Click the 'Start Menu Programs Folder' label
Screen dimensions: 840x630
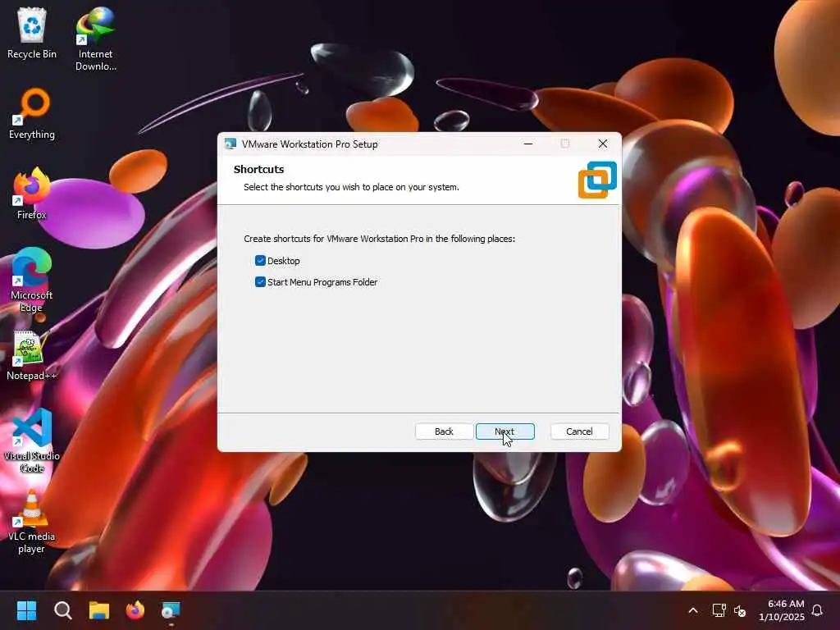[322, 282]
